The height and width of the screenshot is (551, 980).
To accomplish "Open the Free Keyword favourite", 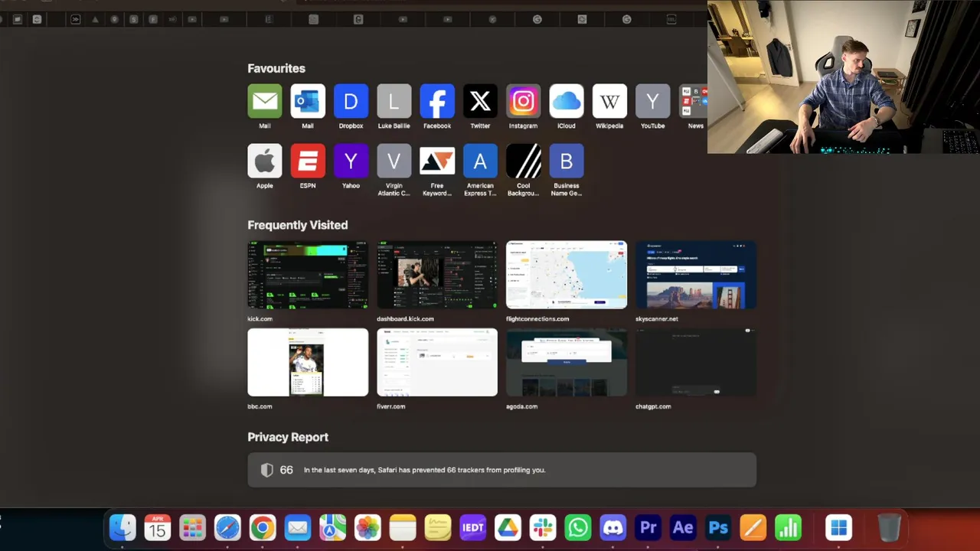I will 437,161.
